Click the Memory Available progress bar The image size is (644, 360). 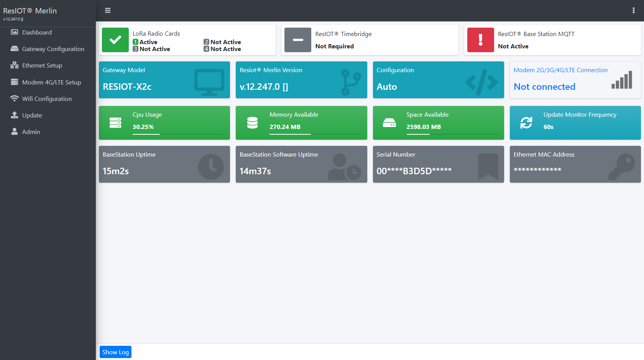(x=315, y=134)
